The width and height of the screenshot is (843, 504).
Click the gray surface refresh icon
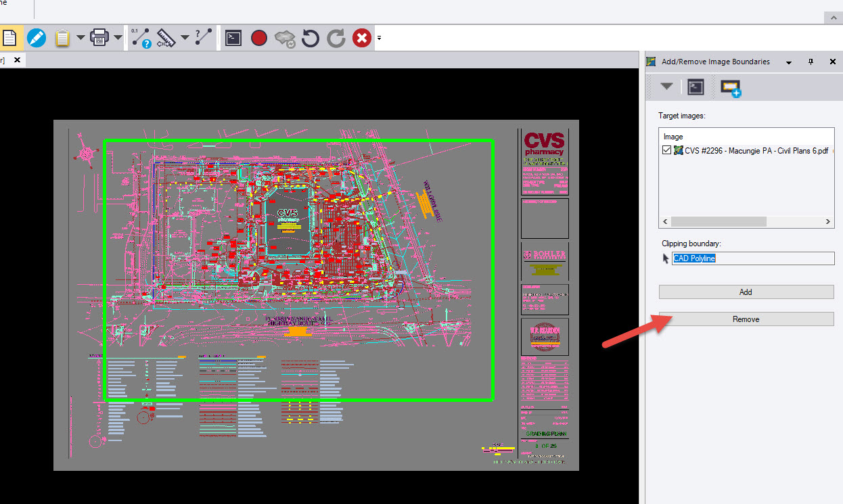coord(285,39)
